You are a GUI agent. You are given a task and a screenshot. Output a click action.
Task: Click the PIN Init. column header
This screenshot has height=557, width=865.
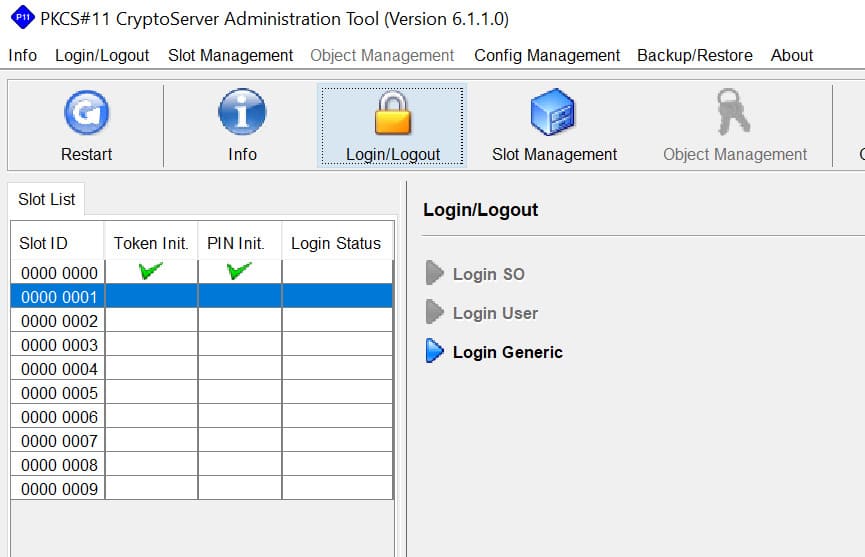coord(239,242)
